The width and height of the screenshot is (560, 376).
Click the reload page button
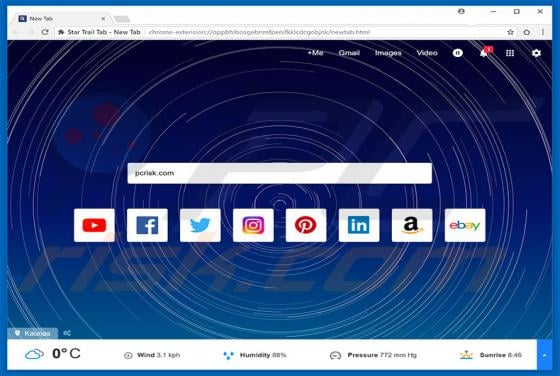pyautogui.click(x=45, y=32)
